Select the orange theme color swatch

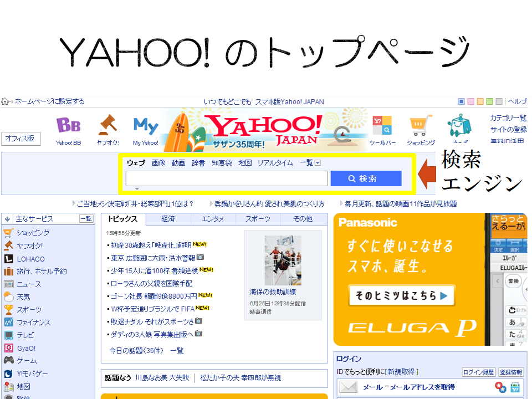coord(480,101)
